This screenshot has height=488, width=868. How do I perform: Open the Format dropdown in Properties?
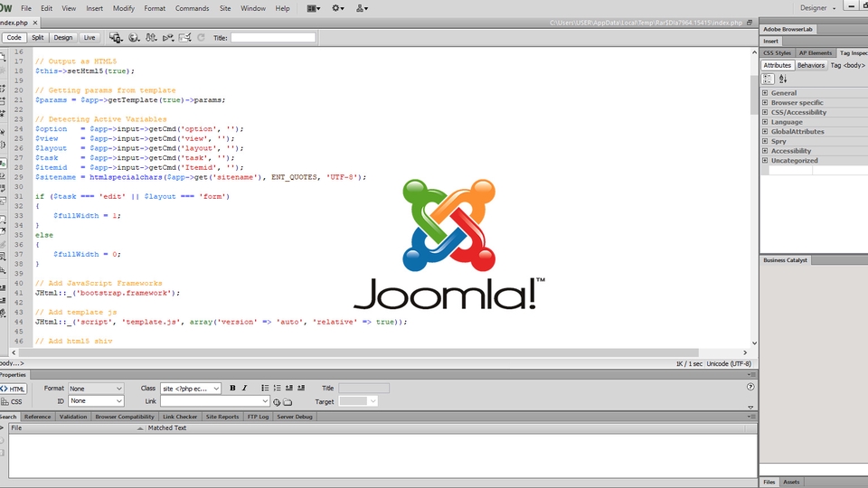[96, 388]
